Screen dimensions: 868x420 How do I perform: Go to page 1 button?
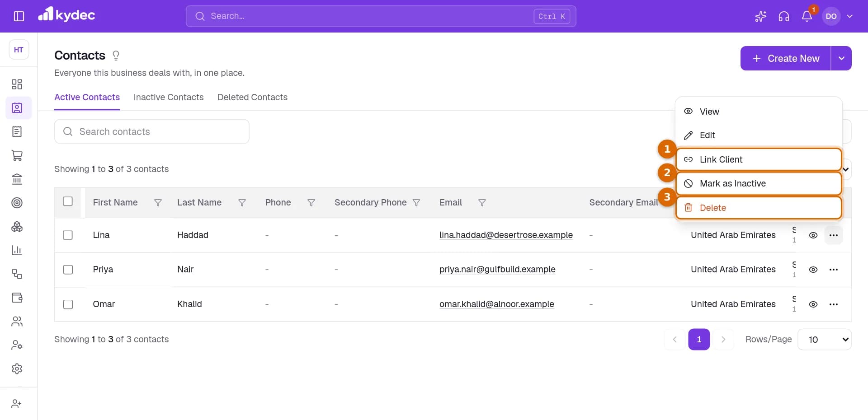(699, 340)
